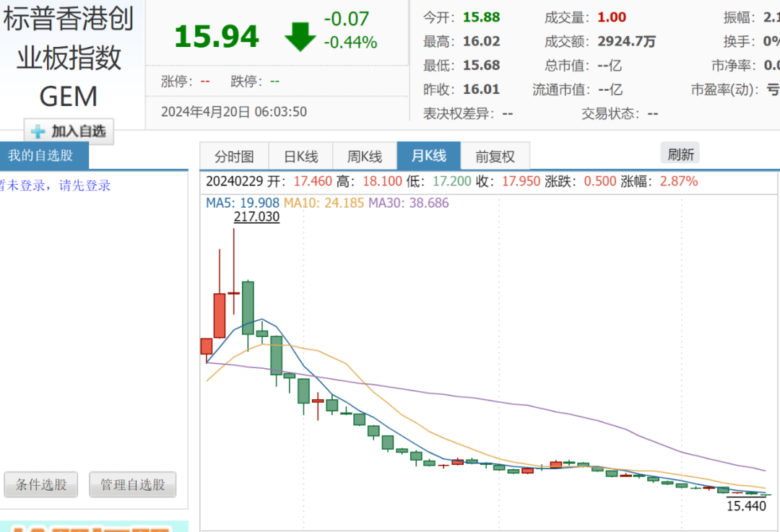
Task: Click the 低 value 17.200
Action: click(451, 181)
